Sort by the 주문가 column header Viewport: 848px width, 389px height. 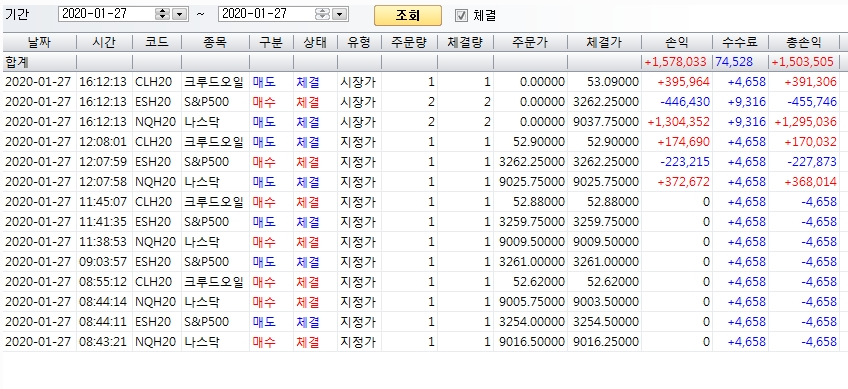pyautogui.click(x=531, y=43)
